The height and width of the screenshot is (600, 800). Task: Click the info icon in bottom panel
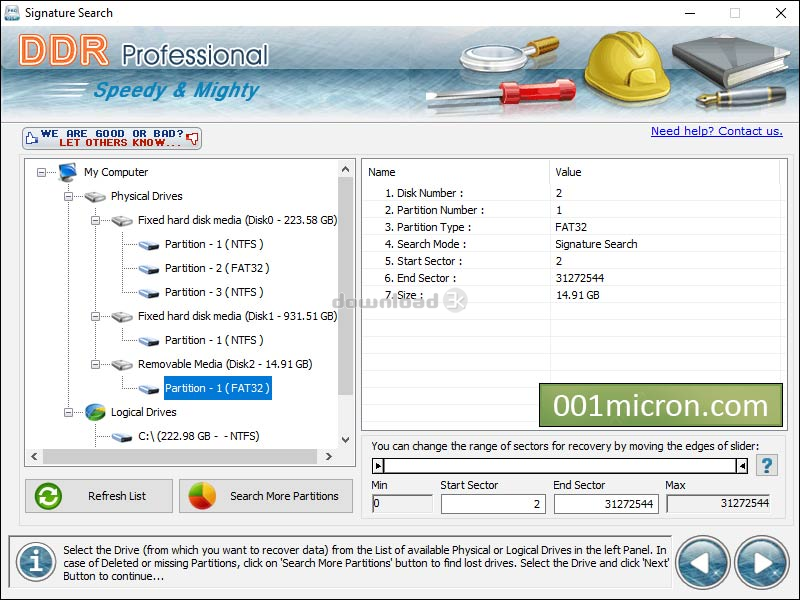pyautogui.click(x=36, y=562)
